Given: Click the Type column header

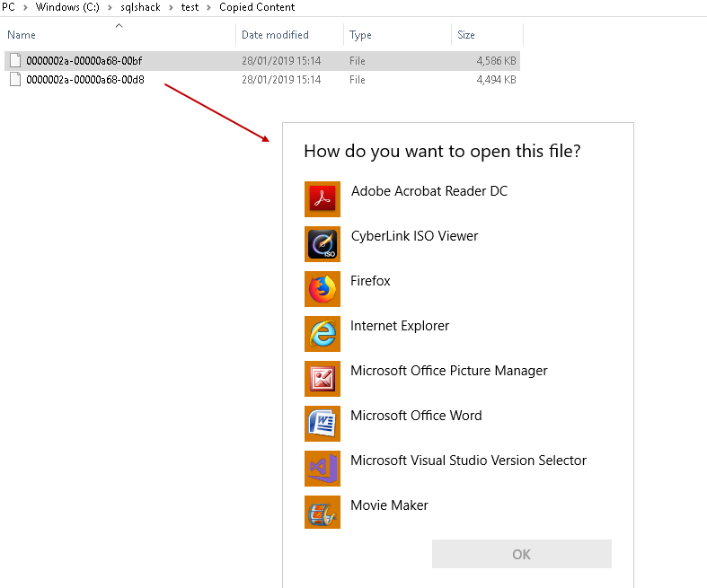Looking at the screenshot, I should (x=360, y=35).
